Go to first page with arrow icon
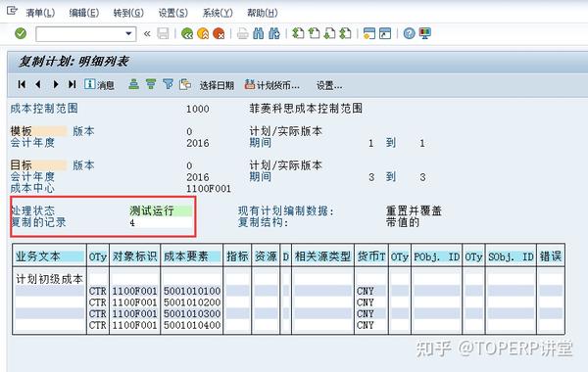Viewport: 588px width, 372px height. point(22,84)
